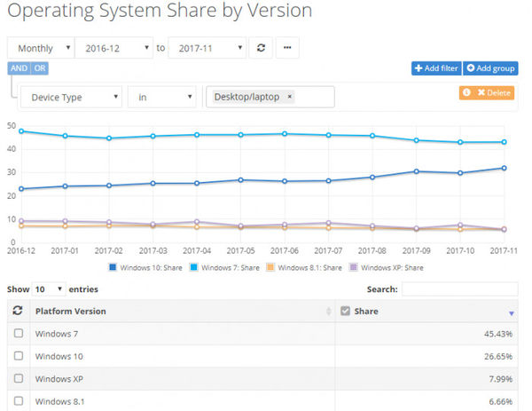Image resolution: width=532 pixels, height=411 pixels.
Task: Click the refresh icon next to date range
Action: (x=261, y=48)
